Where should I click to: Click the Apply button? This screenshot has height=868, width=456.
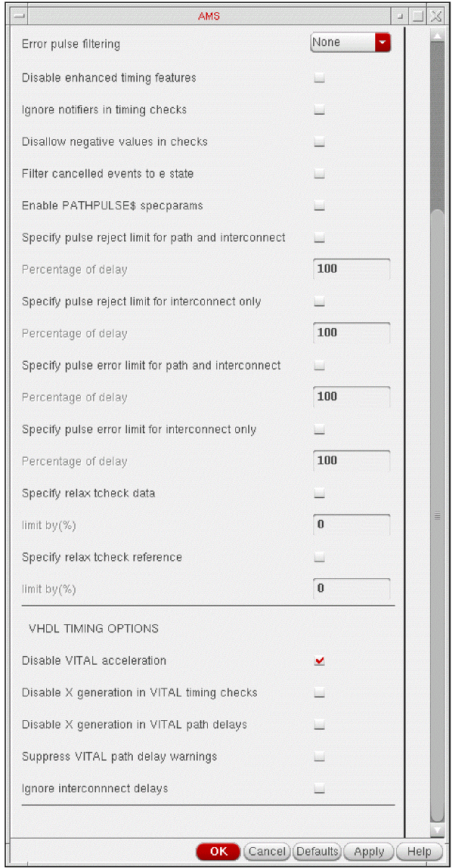(369, 851)
